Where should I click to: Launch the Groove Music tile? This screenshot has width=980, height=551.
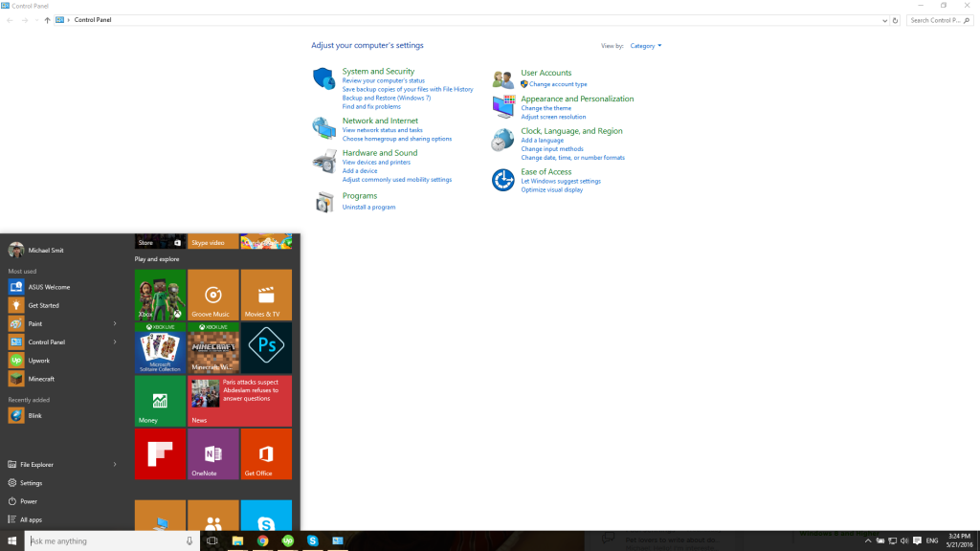(213, 295)
